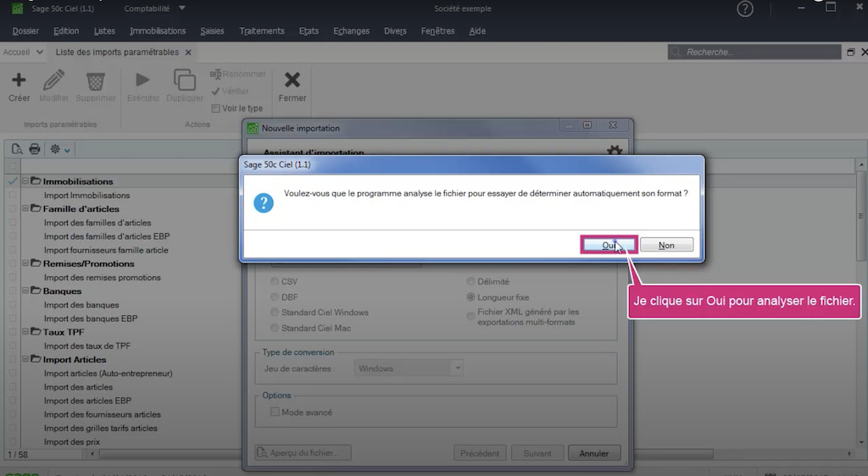Viewport: 868px width, 476px height.
Task: Collapse the Taux TPF tree group
Action: [x=25, y=332]
